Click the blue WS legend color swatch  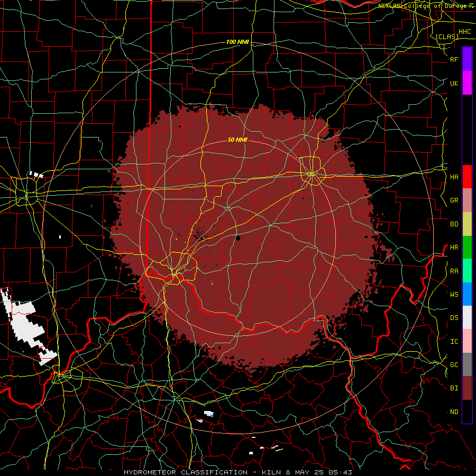(467, 294)
